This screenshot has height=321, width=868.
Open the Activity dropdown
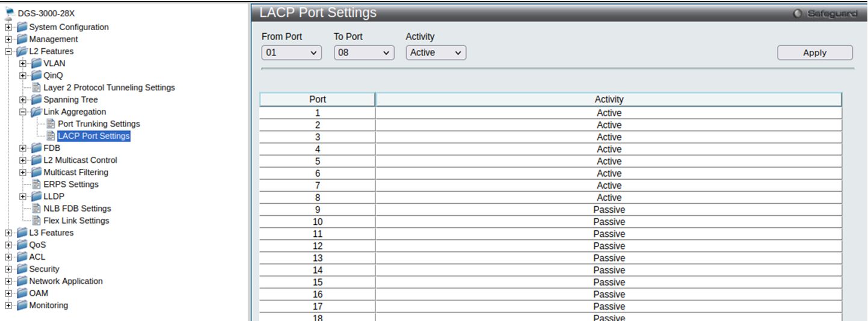click(436, 53)
